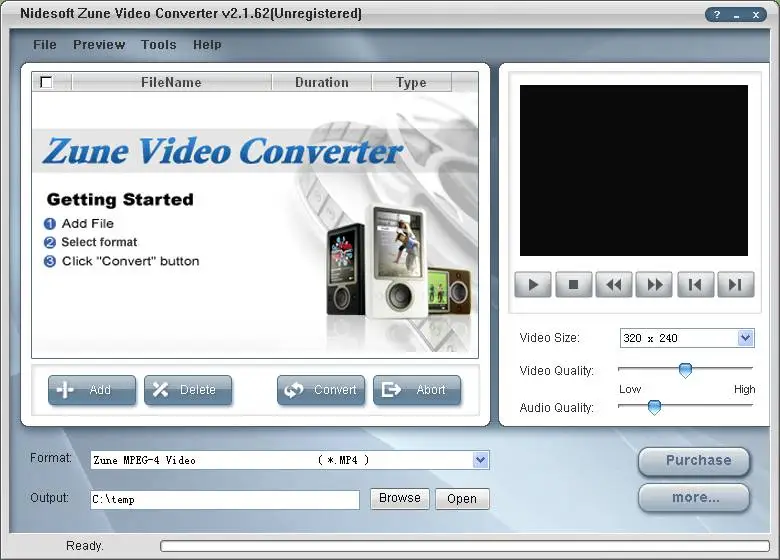Viewport: 780px width, 560px height.
Task: Click the black video preview screen
Action: (634, 171)
